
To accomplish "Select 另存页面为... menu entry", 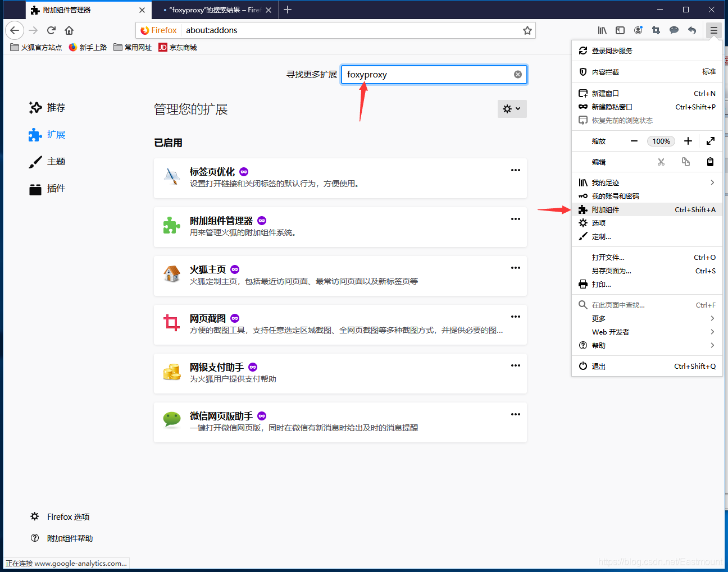I will click(647, 271).
